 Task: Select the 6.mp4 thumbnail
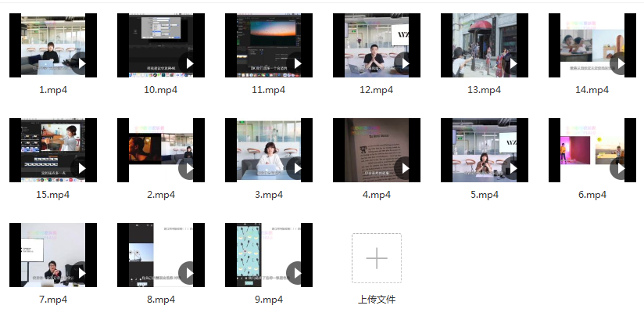pos(592,150)
